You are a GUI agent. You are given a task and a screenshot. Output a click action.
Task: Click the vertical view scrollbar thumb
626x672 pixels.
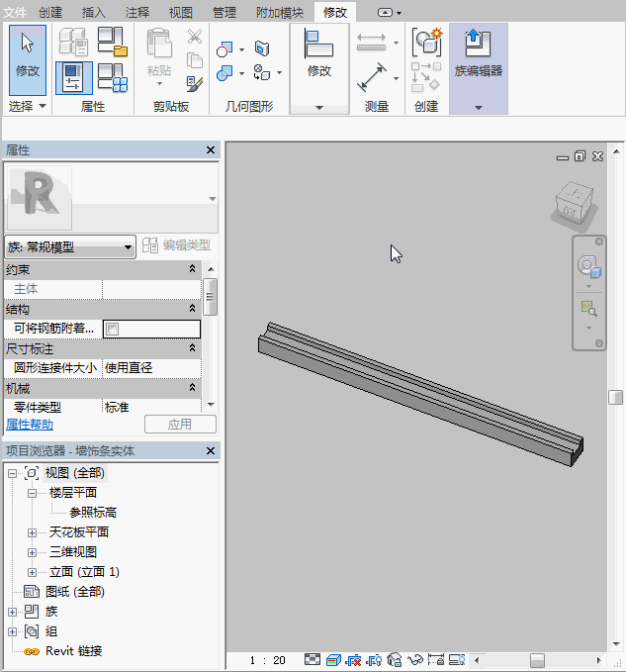616,397
